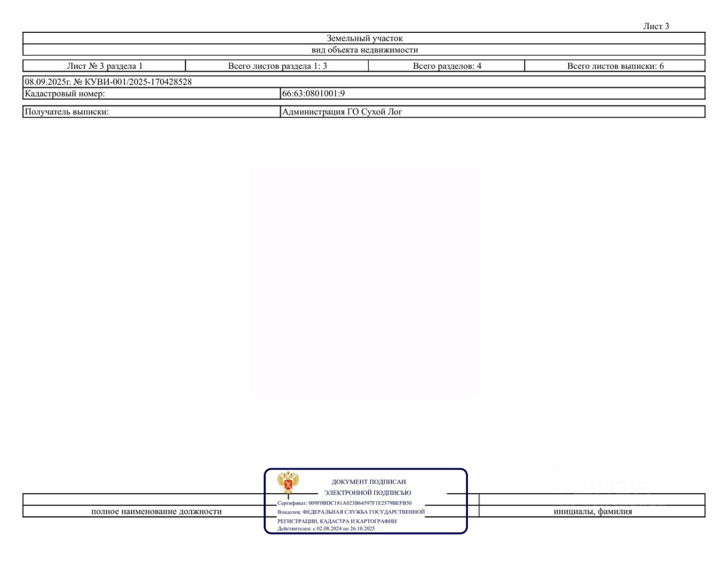Click the "Кадастровый номер:" label
The width and height of the screenshot is (728, 563).
point(65,93)
